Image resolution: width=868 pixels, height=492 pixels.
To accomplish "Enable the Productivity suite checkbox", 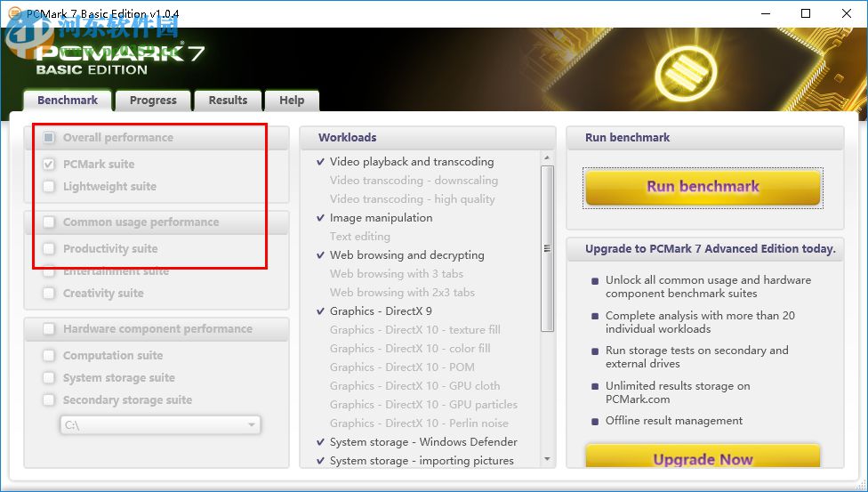I will 49,248.
